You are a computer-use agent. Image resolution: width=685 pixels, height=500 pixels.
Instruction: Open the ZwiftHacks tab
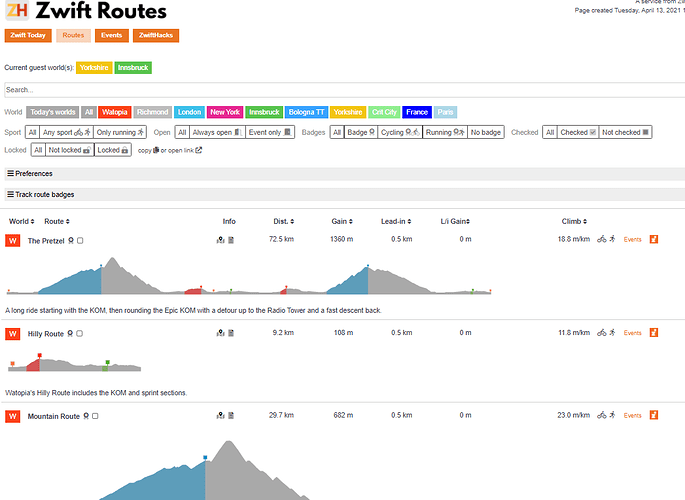tap(156, 35)
